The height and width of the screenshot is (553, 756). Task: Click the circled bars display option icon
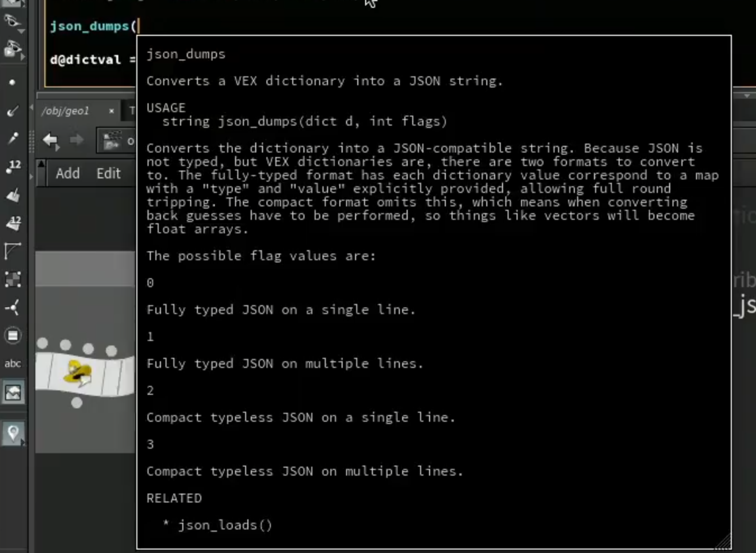pos(12,335)
